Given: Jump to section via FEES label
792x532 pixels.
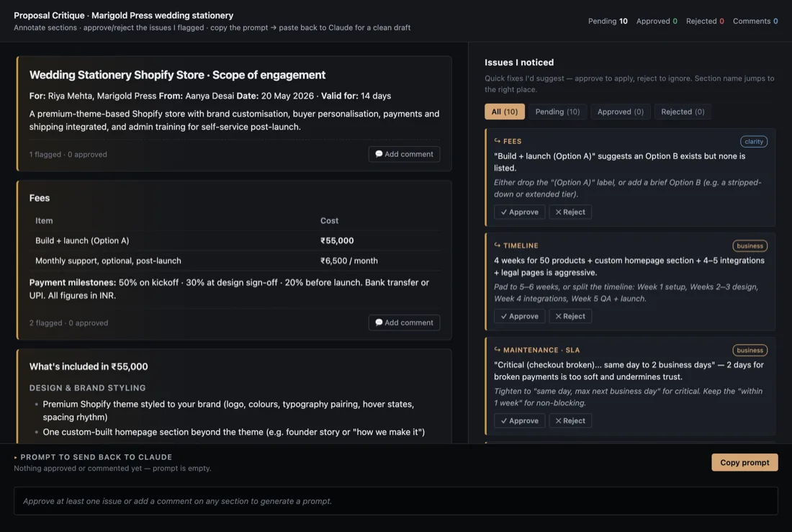Looking at the screenshot, I should pyautogui.click(x=512, y=142).
